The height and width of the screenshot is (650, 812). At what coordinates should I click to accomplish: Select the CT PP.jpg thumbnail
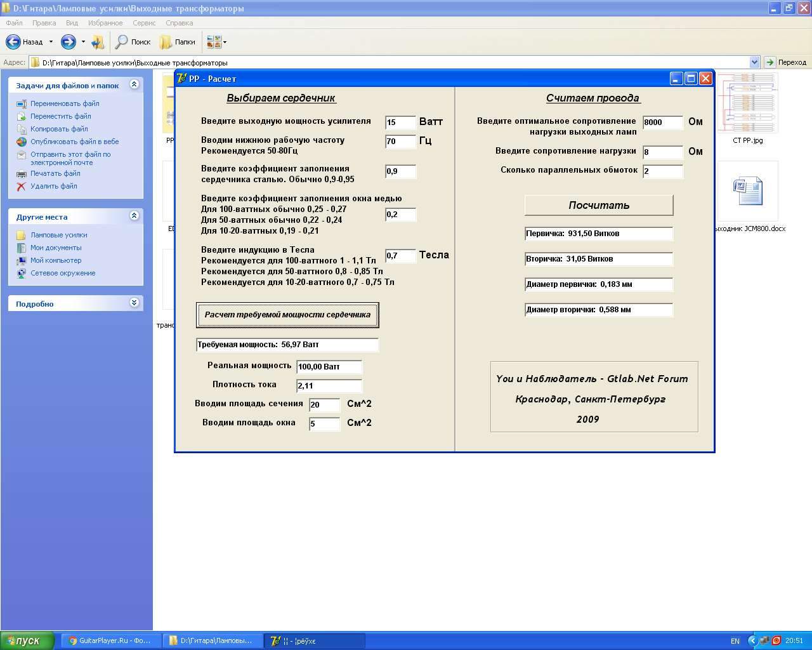[x=747, y=103]
